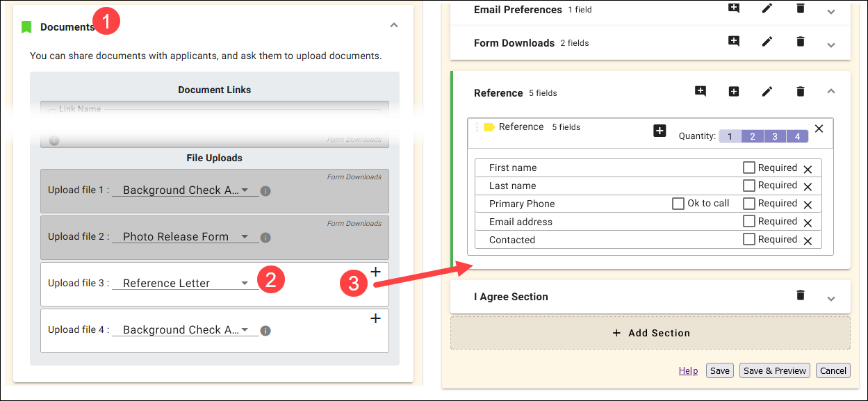This screenshot has height=401, width=868.
Task: Mark First name as Required
Action: (x=749, y=167)
